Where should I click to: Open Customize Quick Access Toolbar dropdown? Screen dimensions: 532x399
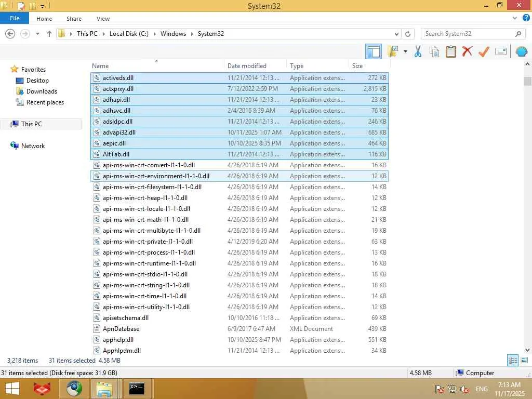point(43,6)
